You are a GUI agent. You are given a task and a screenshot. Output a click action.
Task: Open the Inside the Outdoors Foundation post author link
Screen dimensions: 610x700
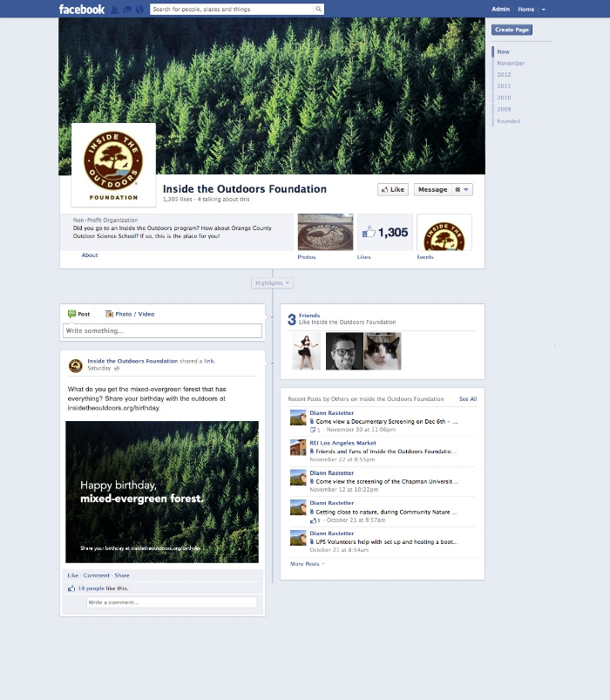[x=132, y=361]
